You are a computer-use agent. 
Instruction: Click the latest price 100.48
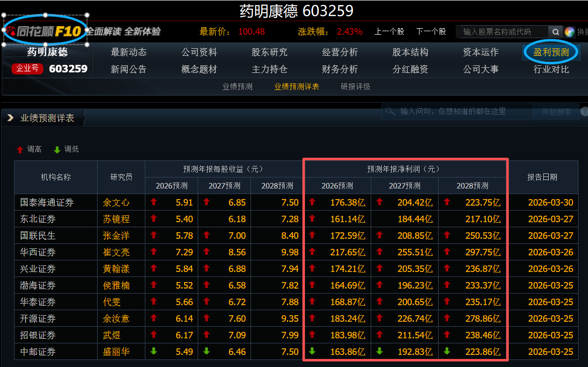pyautogui.click(x=251, y=32)
